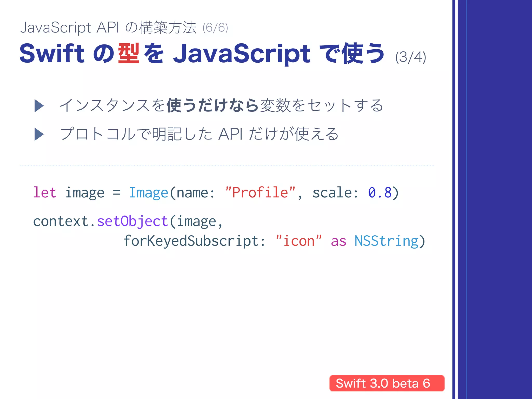Click the string literal "icon" in the code
Screen dimensions: 532x399
299,241
